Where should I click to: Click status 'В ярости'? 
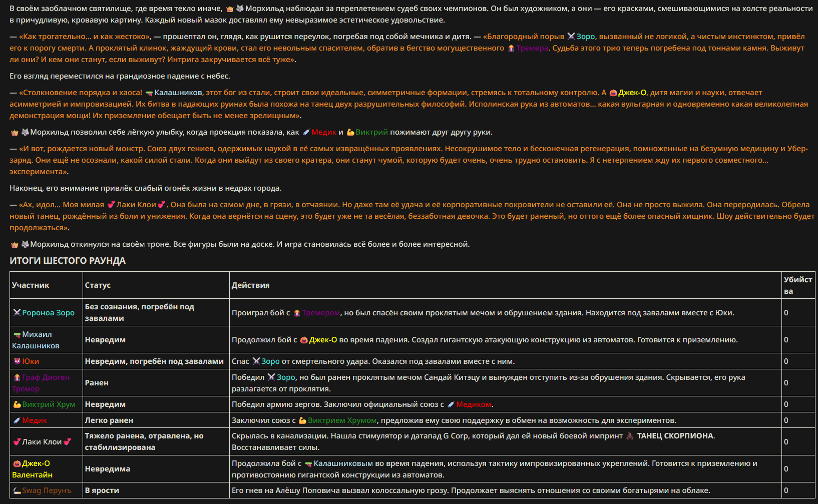[102, 490]
